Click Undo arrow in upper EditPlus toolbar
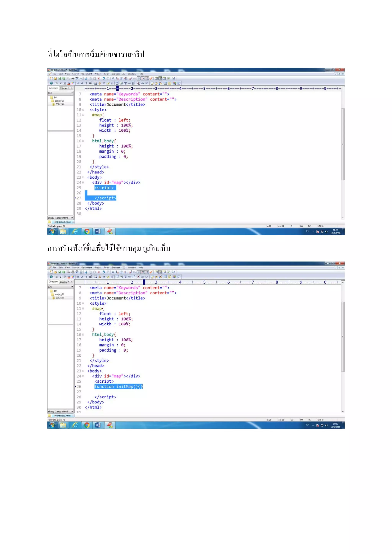 [x=104, y=78]
